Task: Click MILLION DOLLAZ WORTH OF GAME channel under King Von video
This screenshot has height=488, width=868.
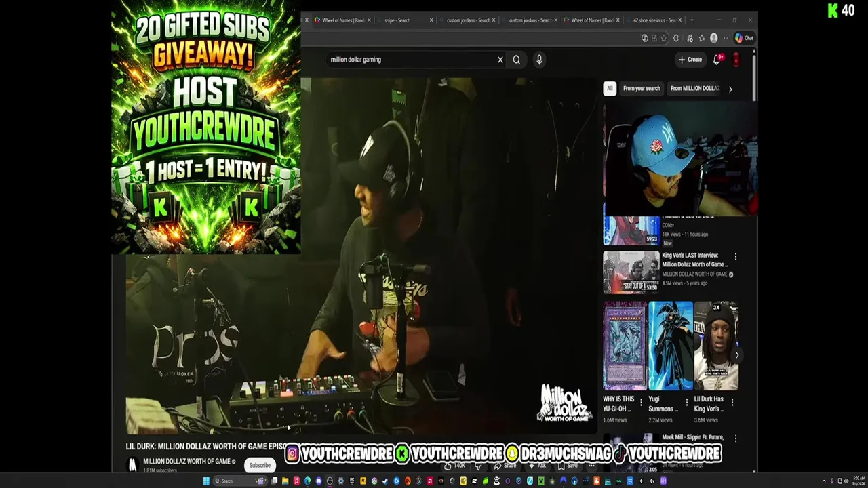Action: pos(694,274)
